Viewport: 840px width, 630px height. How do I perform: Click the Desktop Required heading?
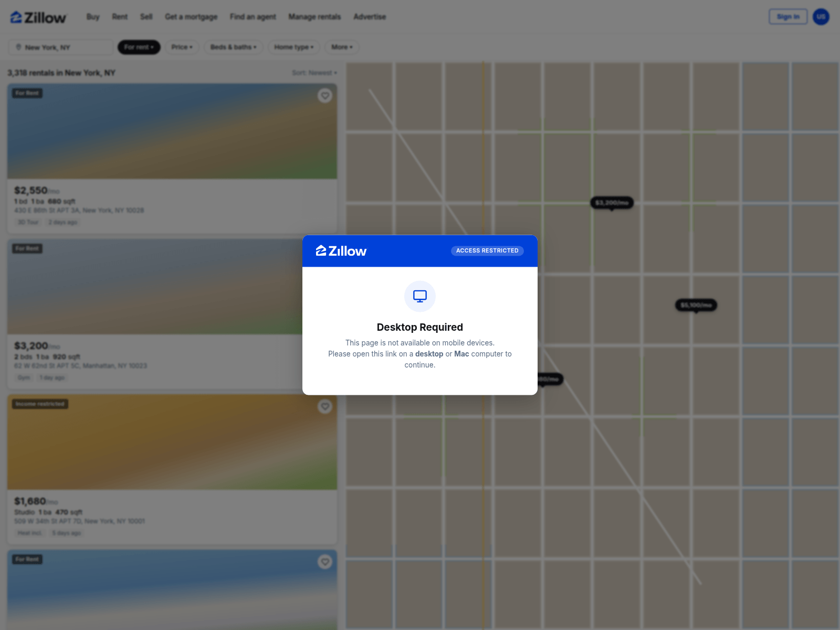[420, 328]
